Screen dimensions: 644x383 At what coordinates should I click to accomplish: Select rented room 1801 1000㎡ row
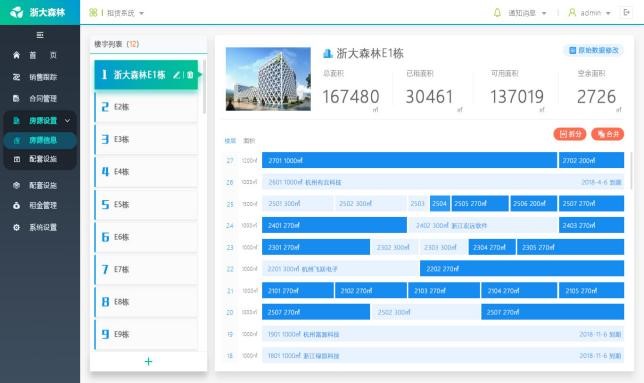(443, 355)
